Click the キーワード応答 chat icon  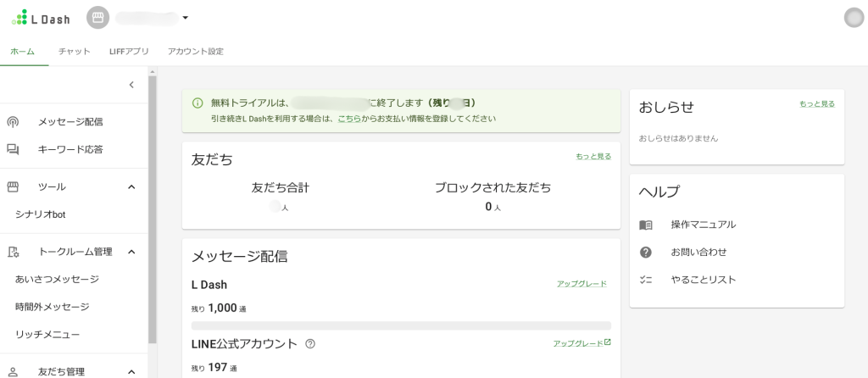[14, 150]
